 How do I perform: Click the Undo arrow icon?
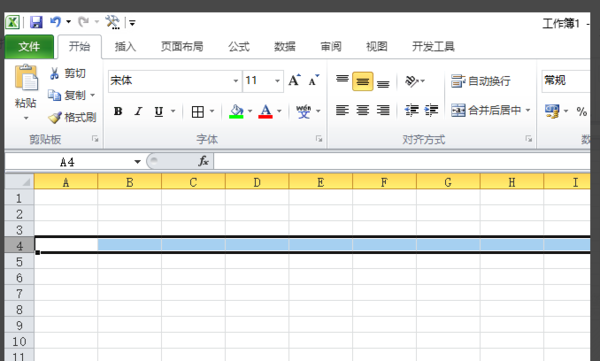[x=55, y=22]
